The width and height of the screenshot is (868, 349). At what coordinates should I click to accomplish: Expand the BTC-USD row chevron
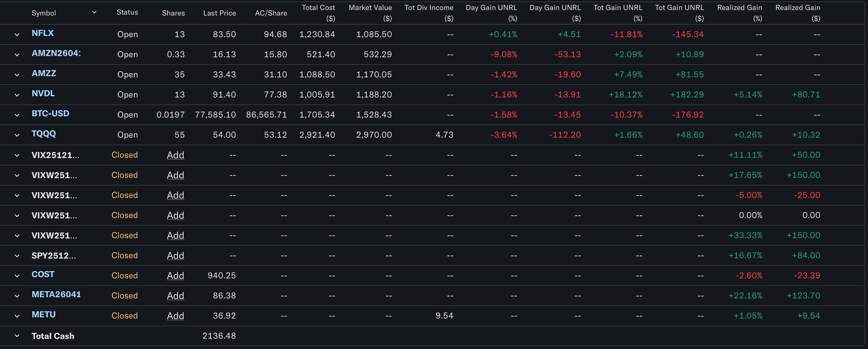(17, 115)
